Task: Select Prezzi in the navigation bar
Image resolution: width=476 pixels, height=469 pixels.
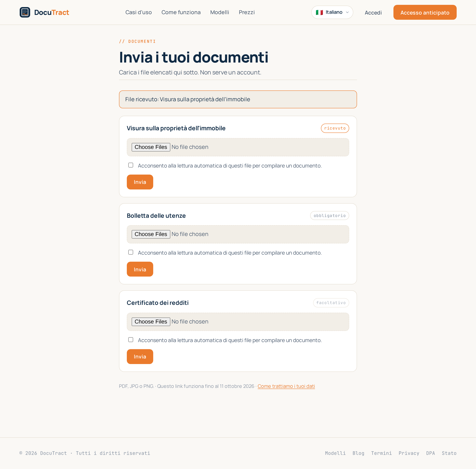Action: [x=247, y=12]
